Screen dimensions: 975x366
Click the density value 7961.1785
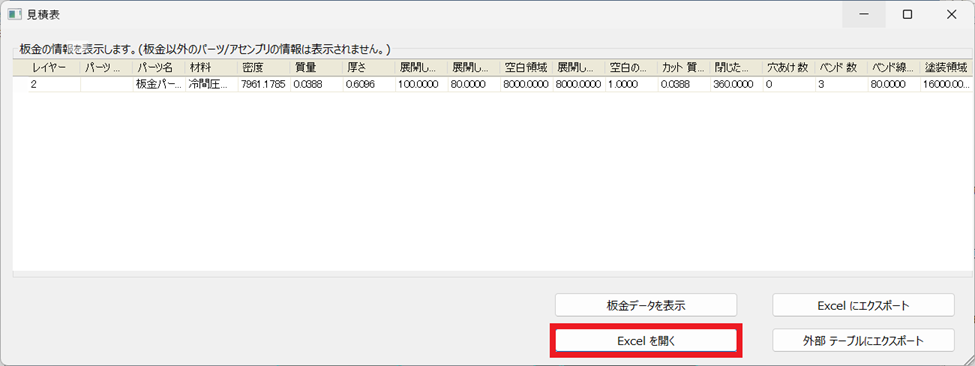pos(264,85)
